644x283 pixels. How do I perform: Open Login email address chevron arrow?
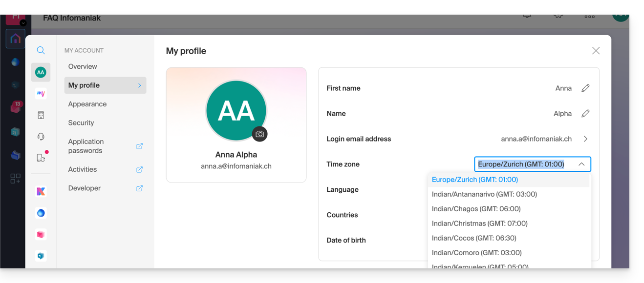pyautogui.click(x=585, y=139)
